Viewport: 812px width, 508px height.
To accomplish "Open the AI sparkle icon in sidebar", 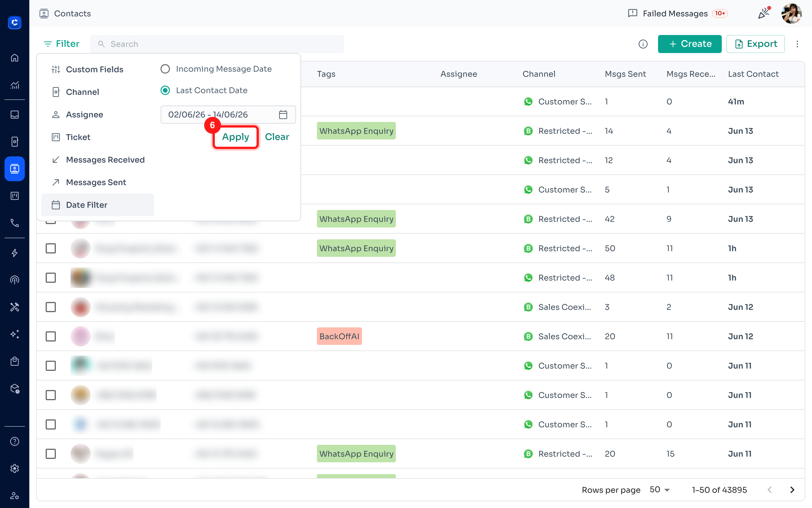I will 14,334.
